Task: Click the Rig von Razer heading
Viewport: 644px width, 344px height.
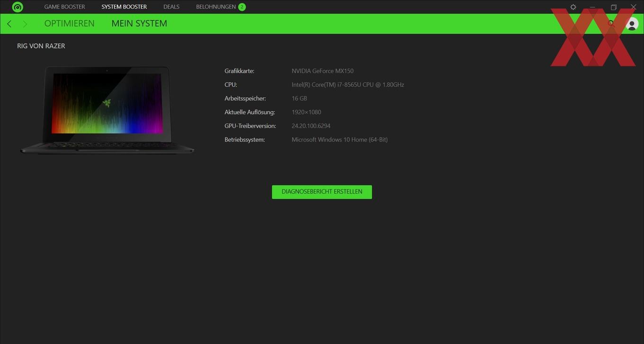Action: pyautogui.click(x=41, y=46)
